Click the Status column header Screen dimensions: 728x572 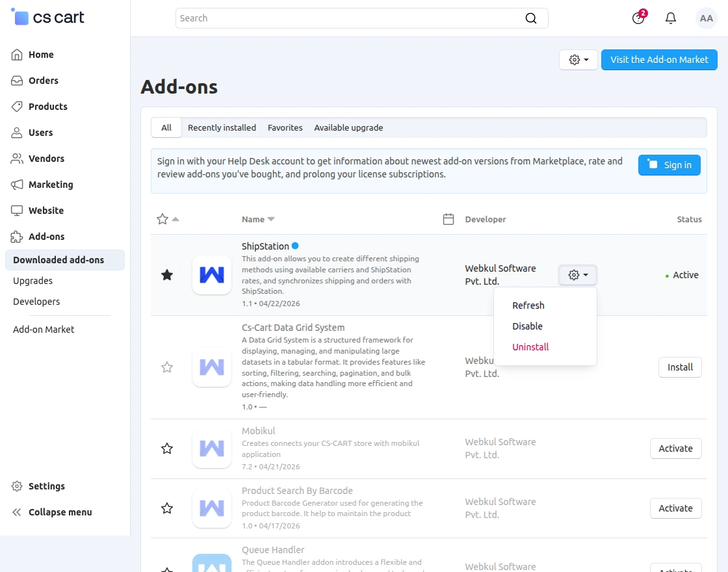689,219
